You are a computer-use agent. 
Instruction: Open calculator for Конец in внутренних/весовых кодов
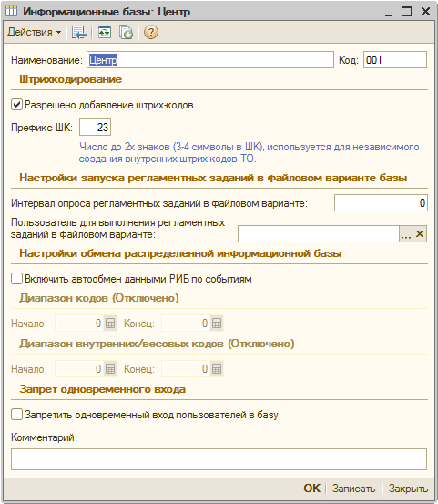[217, 369]
